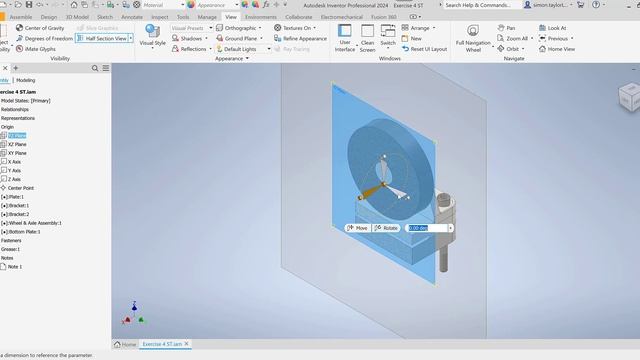This screenshot has height=360, width=640.
Task: Toggle Degrees of Freedom display
Action: click(x=44, y=38)
